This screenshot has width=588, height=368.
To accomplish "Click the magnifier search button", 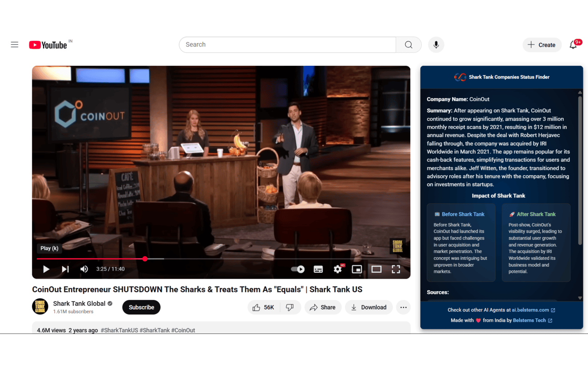I will point(408,45).
